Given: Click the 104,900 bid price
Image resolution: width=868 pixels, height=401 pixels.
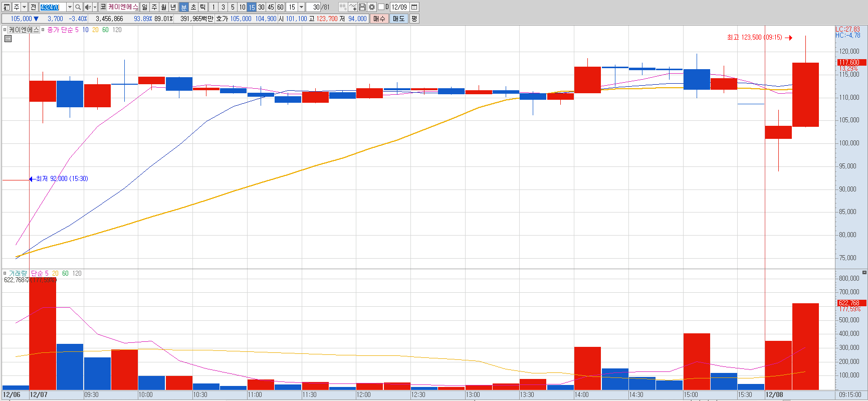Looking at the screenshot, I should [x=266, y=19].
